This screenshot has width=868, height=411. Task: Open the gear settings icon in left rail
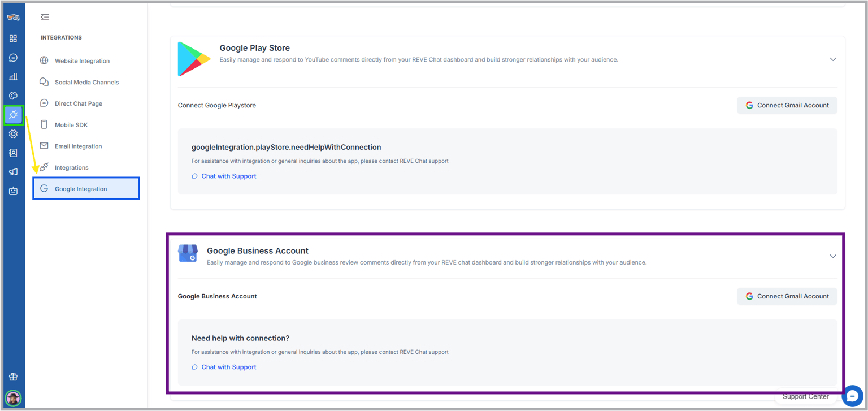(x=13, y=134)
